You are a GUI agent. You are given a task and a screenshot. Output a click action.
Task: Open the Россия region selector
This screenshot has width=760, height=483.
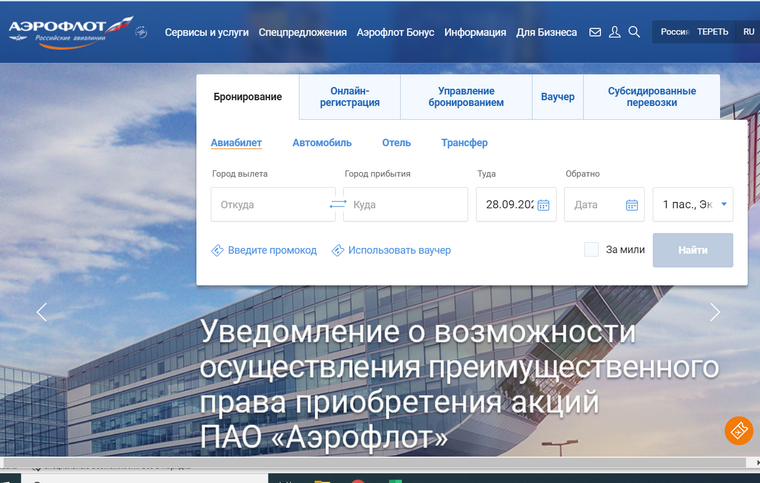click(x=675, y=32)
